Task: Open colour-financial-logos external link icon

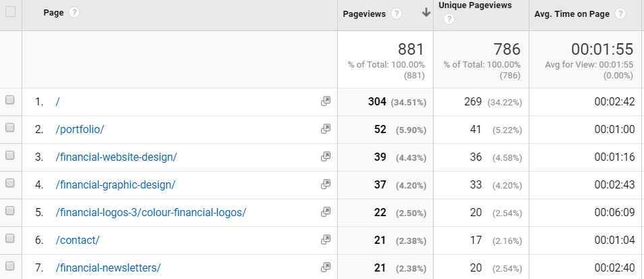Action: coord(326,212)
